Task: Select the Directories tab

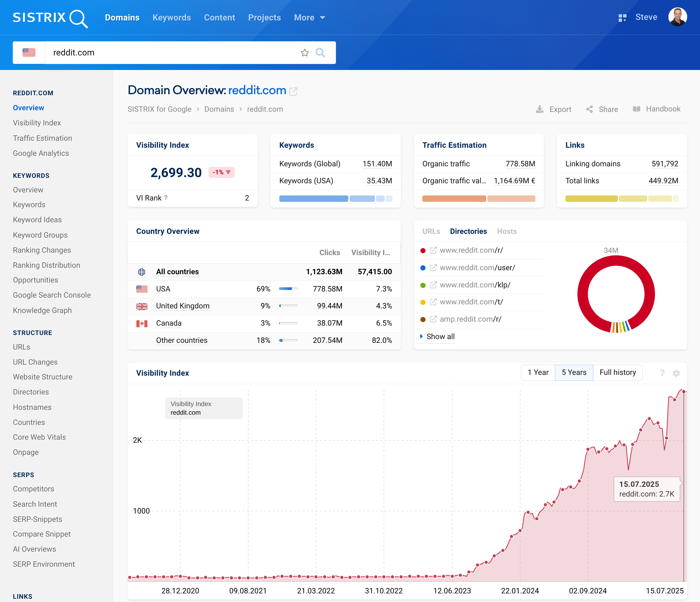Action: click(x=468, y=231)
